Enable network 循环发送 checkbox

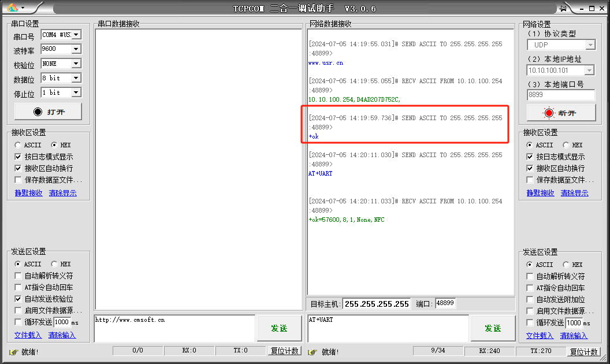pos(530,322)
